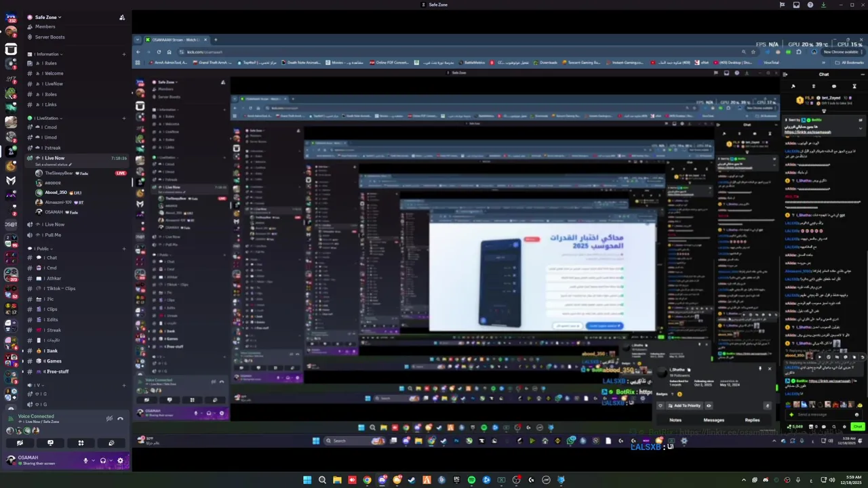Image resolution: width=868 pixels, height=488 pixels.
Task: Open headphones output options chevron
Action: [x=110, y=461]
